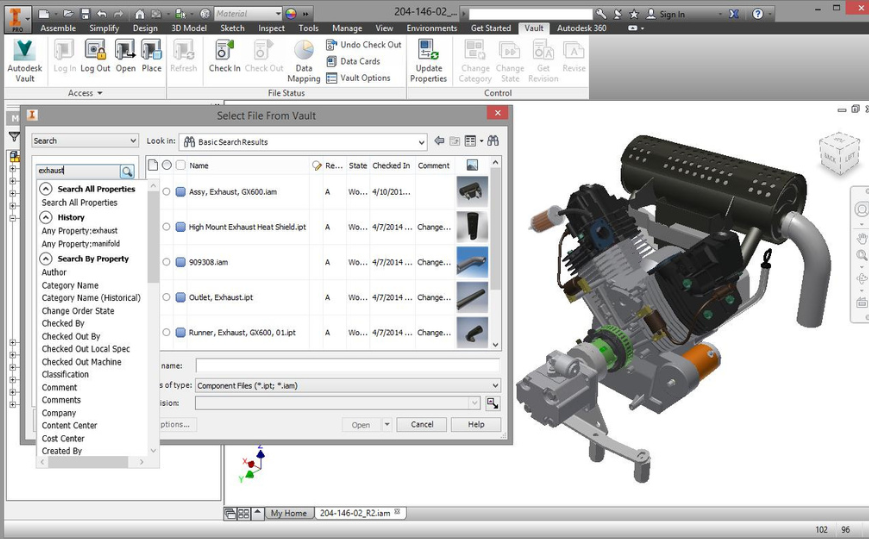Click the search magnifier in dialog
This screenshot has width=869, height=539.
[x=127, y=171]
